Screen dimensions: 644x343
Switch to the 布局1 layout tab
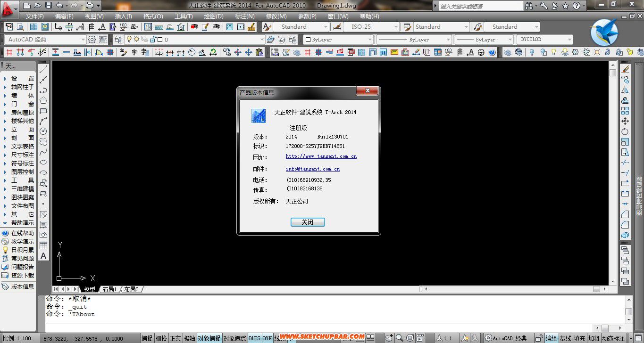[109, 289]
